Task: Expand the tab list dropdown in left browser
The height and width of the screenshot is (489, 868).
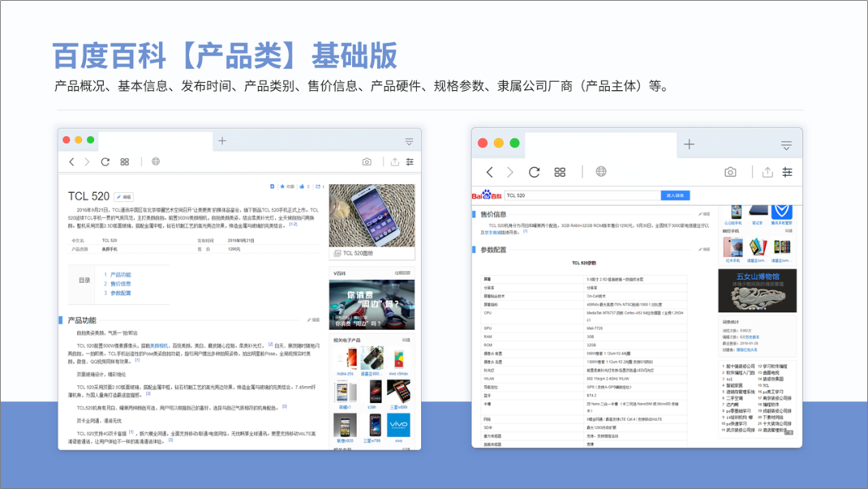Action: tap(409, 142)
